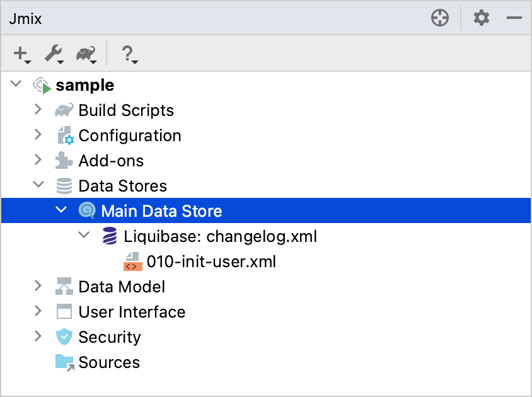Viewport: 532px width, 397px height.
Task: Expand the Data Model node
Action: pos(38,286)
